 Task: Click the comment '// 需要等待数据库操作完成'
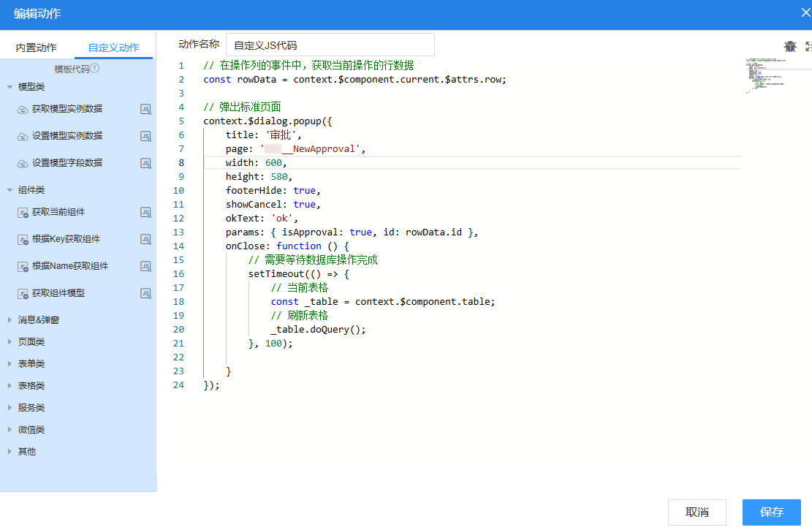coord(313,260)
